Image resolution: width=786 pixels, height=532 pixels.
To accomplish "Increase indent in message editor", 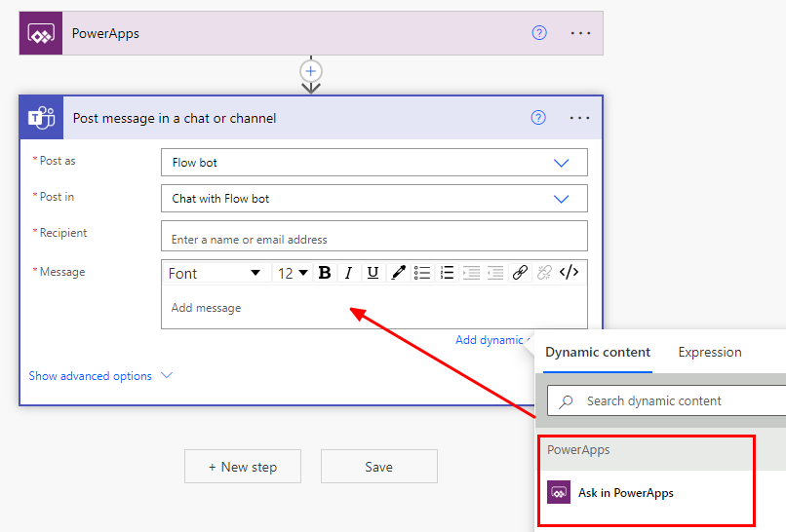I will tap(471, 273).
